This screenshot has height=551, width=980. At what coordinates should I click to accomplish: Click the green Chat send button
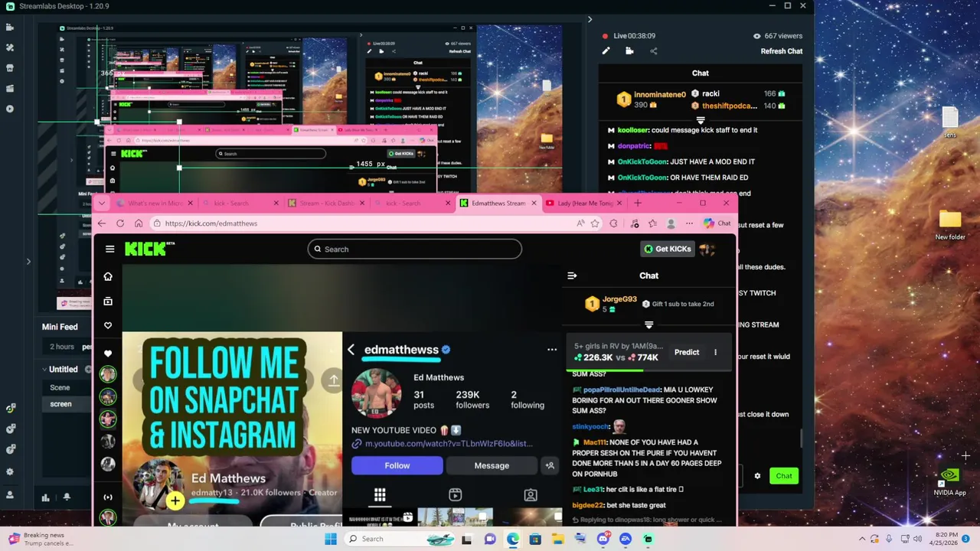(784, 476)
